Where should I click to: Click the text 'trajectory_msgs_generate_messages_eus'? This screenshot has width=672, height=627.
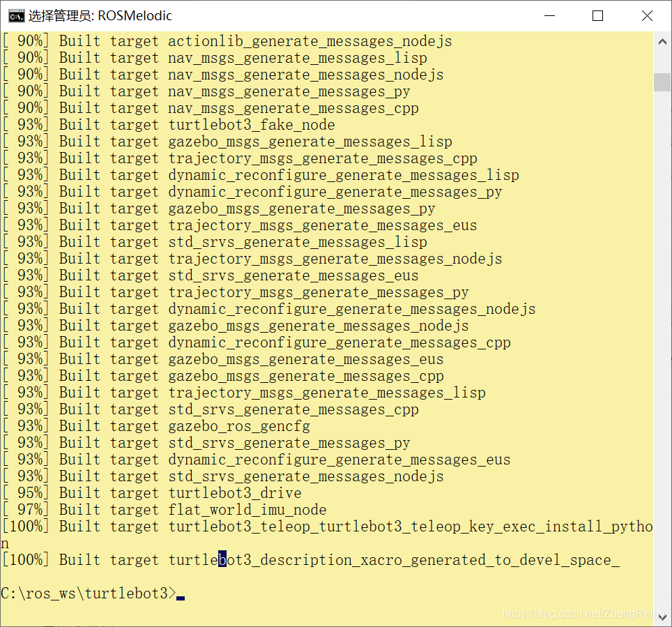322,225
